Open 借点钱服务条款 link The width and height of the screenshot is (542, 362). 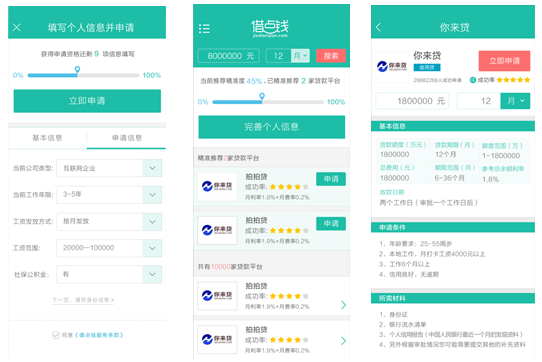point(99,335)
